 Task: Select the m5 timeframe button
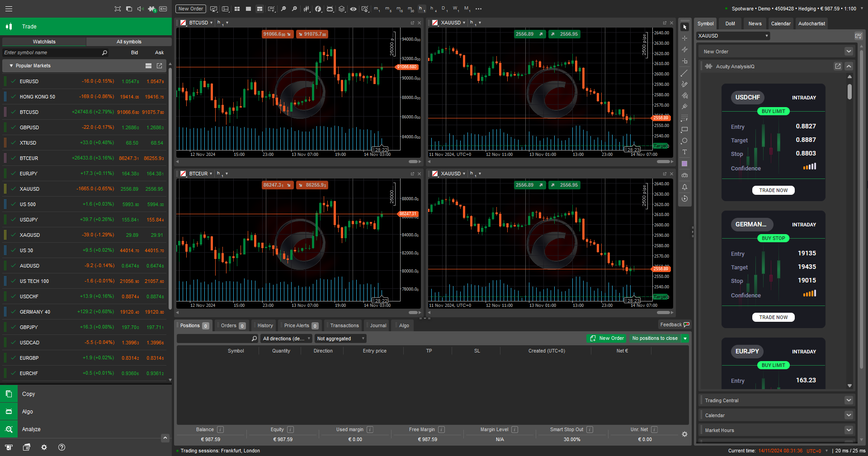(x=388, y=9)
